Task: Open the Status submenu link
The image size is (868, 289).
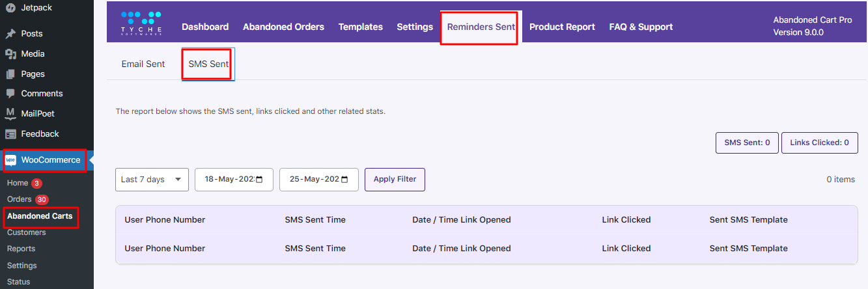Action: pos(19,282)
